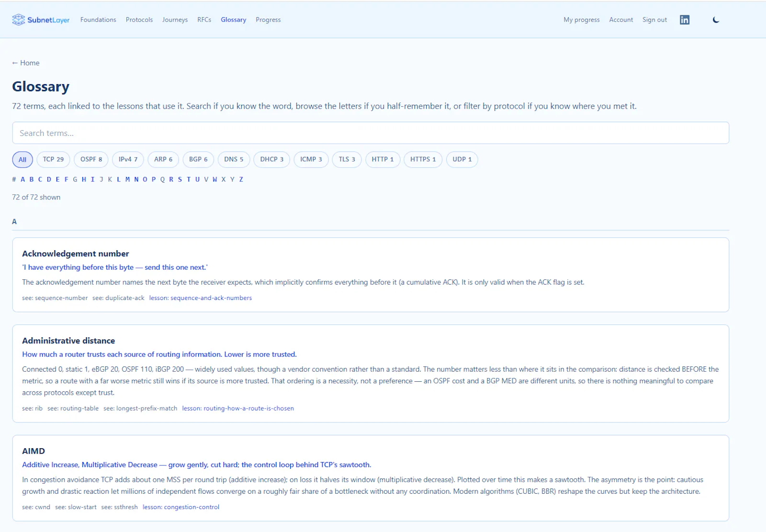Filter glossary by ARP 6
766x532 pixels.
pos(163,159)
